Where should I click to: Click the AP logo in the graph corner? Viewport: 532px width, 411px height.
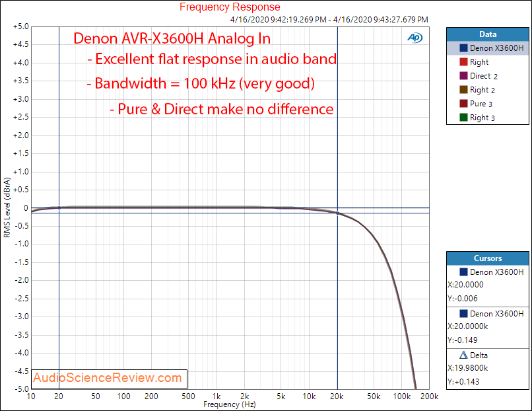tap(415, 38)
